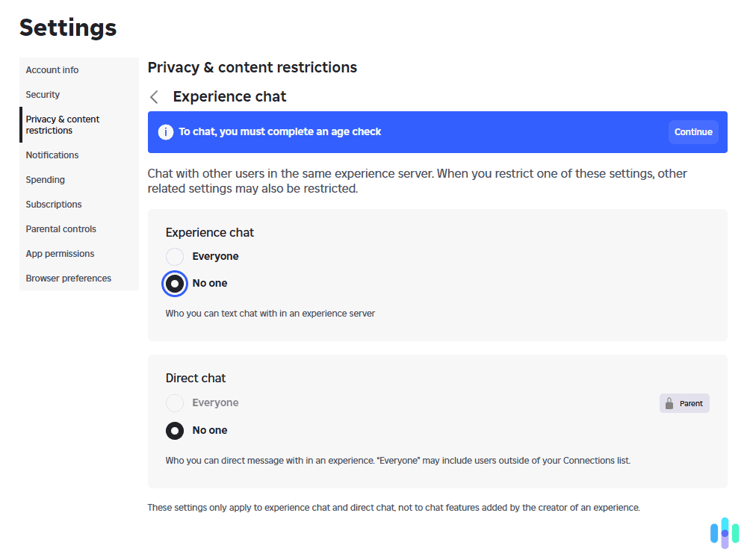The width and height of the screenshot is (750, 560).
Task: Select Everyone for Direct chat
Action: (175, 403)
